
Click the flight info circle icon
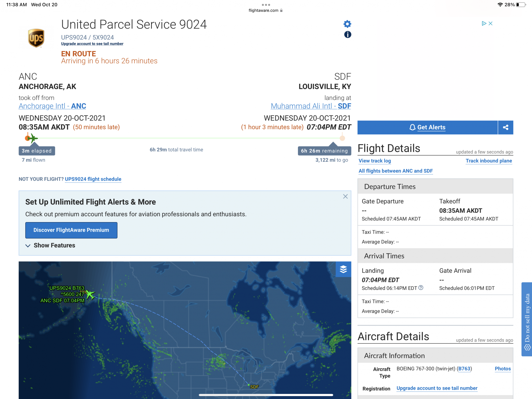348,35
